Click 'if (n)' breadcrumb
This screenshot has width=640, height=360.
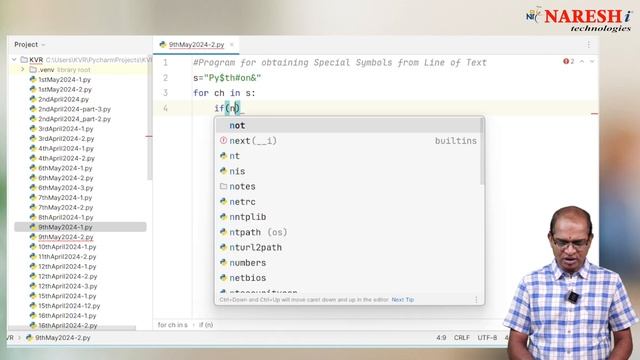click(x=206, y=325)
